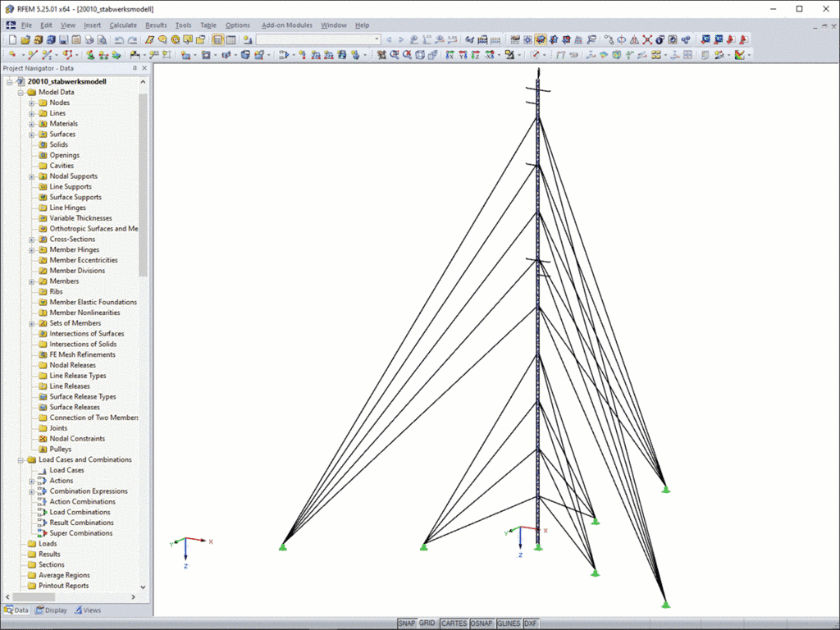
Task: Click the mirror tool icon
Action: (x=634, y=39)
